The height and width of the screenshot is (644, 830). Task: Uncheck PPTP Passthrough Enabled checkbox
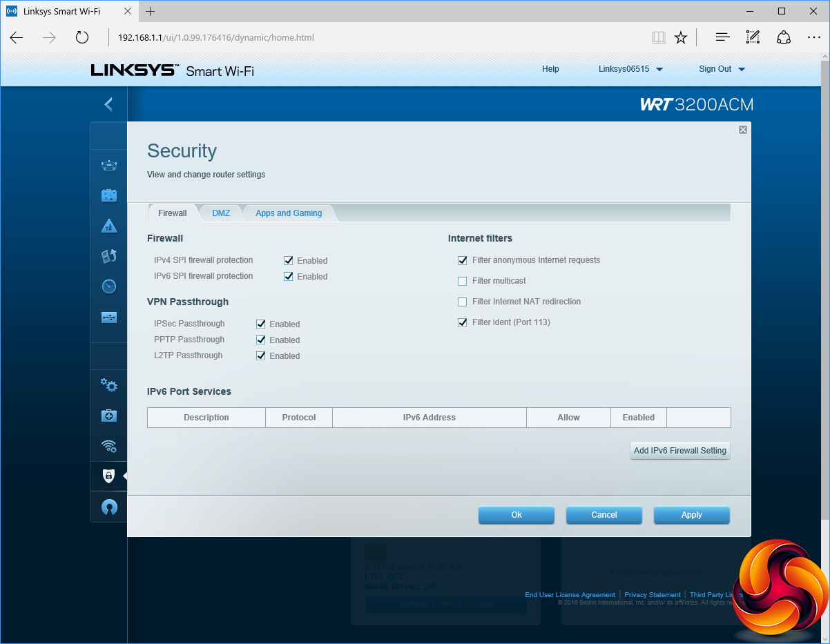pos(261,340)
